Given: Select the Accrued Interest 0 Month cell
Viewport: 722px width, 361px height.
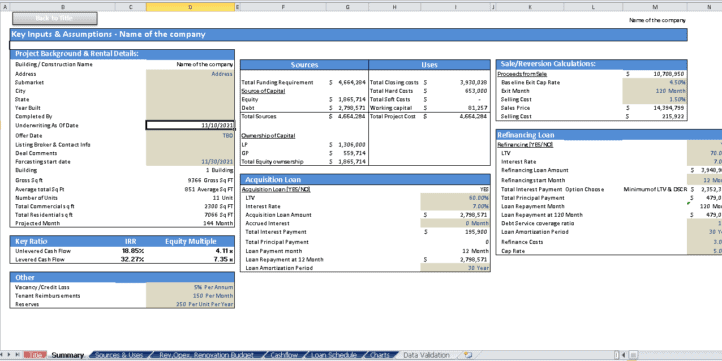Looking at the screenshot, I should 455,223.
